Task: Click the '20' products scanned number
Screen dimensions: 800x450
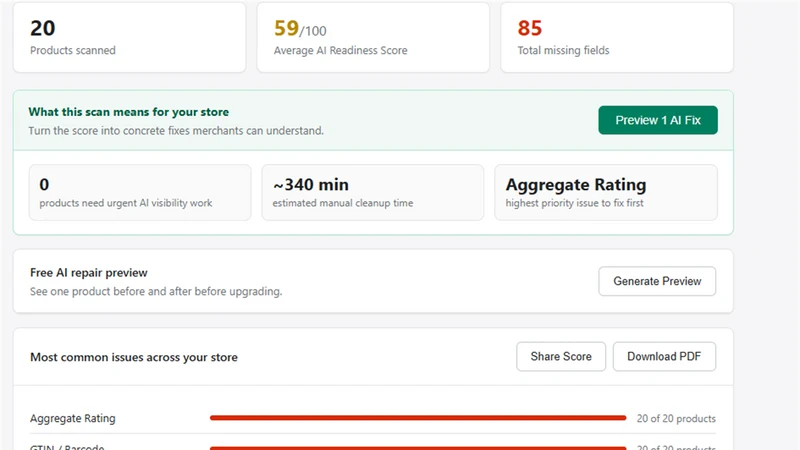Action: tap(42, 29)
